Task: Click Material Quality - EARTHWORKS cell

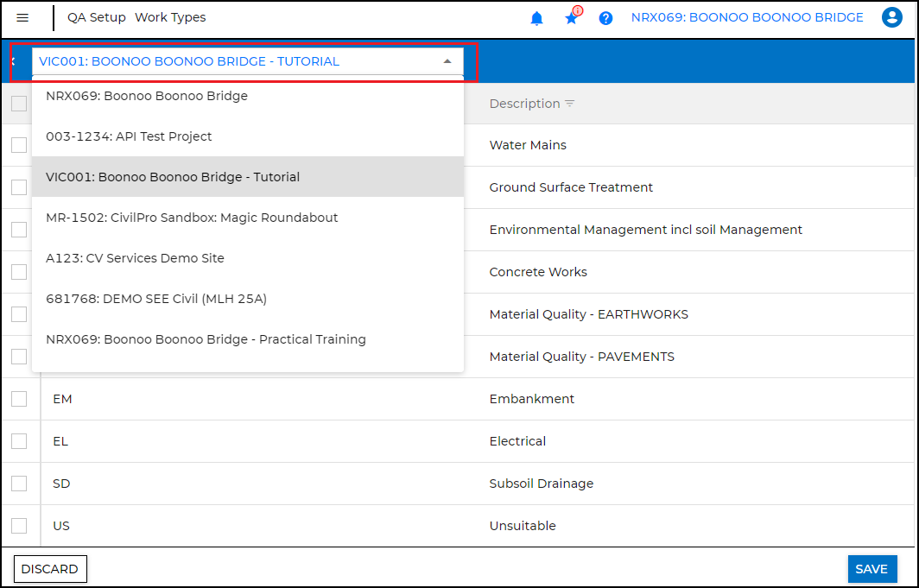Action: click(588, 314)
